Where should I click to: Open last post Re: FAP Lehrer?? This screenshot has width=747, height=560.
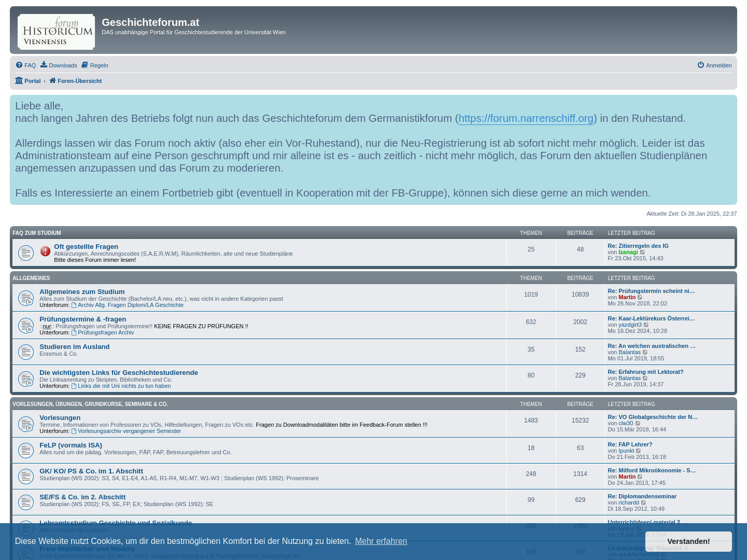(630, 444)
